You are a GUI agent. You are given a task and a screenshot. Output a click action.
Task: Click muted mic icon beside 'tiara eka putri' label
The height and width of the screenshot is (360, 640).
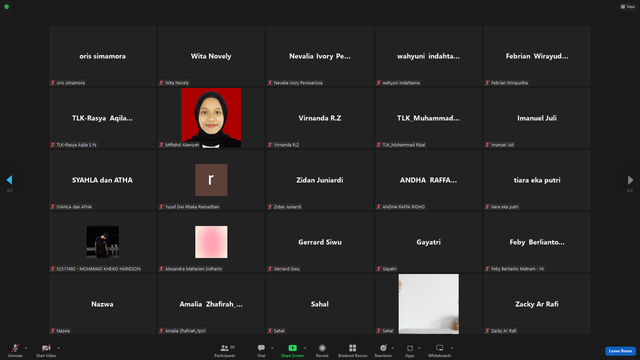[487, 207]
